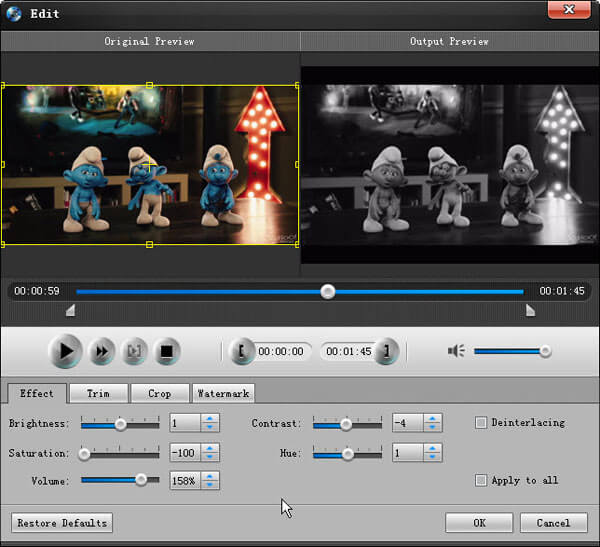Click the left trim marker triangle
This screenshot has width=600, height=547.
coord(70,310)
